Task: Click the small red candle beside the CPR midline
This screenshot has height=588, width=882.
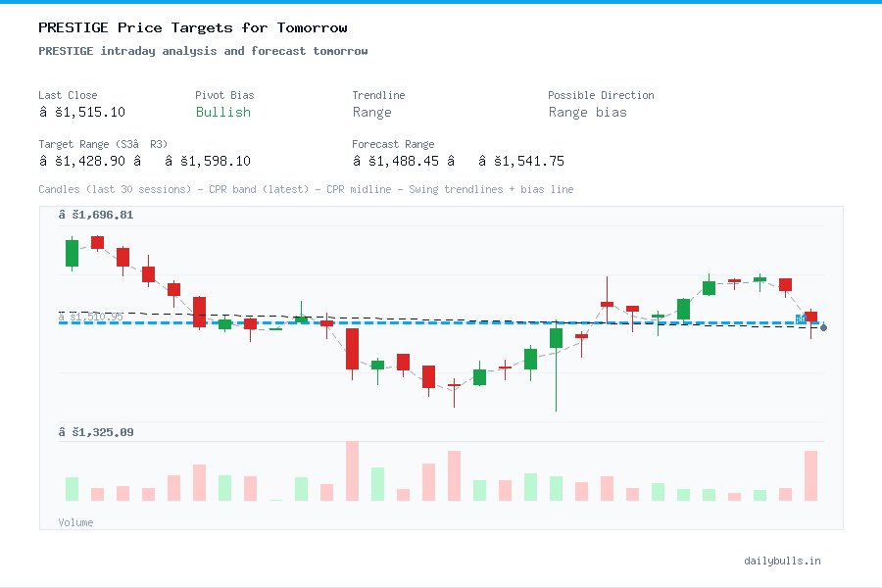Action: 326,322
